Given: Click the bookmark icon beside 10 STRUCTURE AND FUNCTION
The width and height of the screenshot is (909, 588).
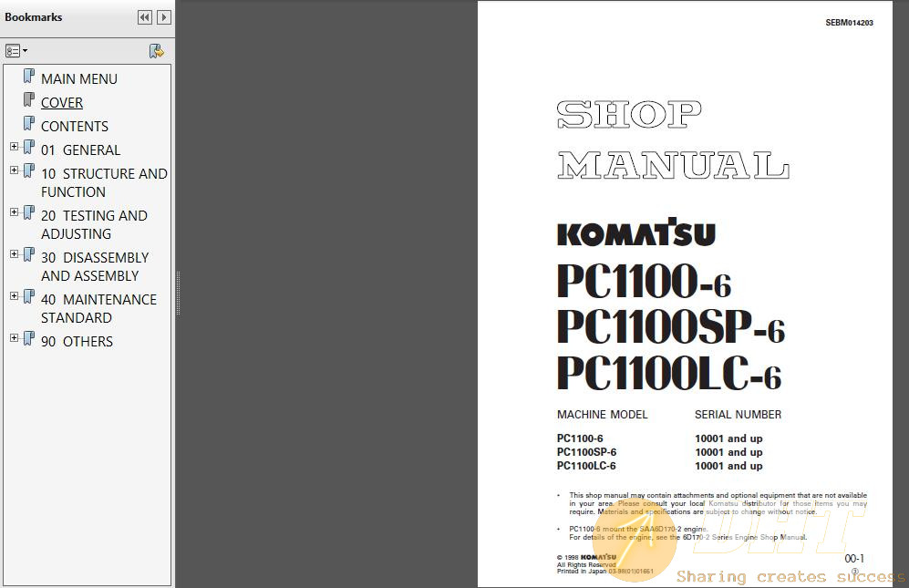Looking at the screenshot, I should tap(29, 171).
